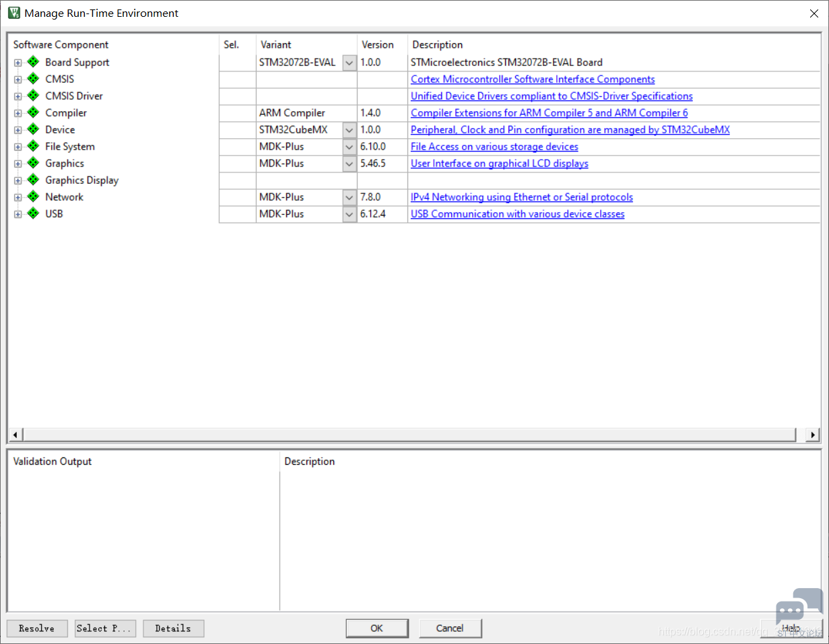The width and height of the screenshot is (829, 644).
Task: Expand the Graphics Display tree node
Action: [18, 181]
